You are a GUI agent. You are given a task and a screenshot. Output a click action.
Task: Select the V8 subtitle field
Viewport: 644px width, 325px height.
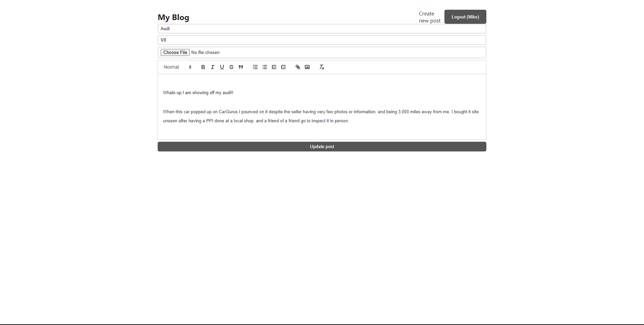[x=322, y=40]
